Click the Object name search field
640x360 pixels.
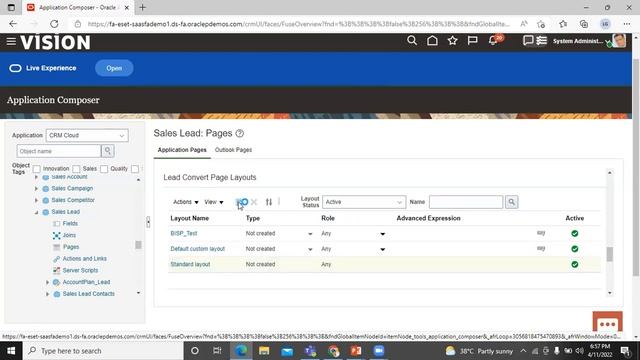tap(59, 151)
